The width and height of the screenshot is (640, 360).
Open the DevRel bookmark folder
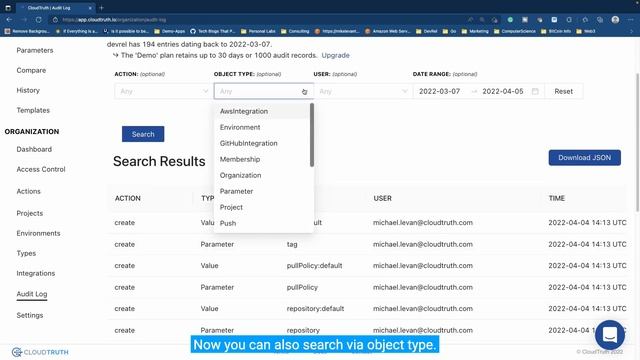(x=427, y=31)
